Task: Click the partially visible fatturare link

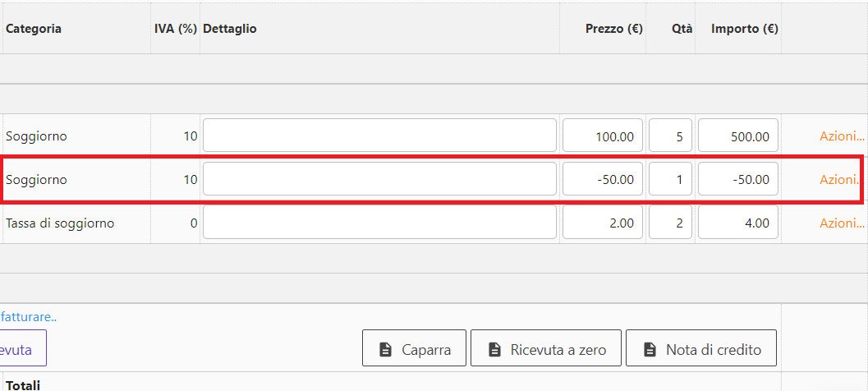Action: click(28, 316)
